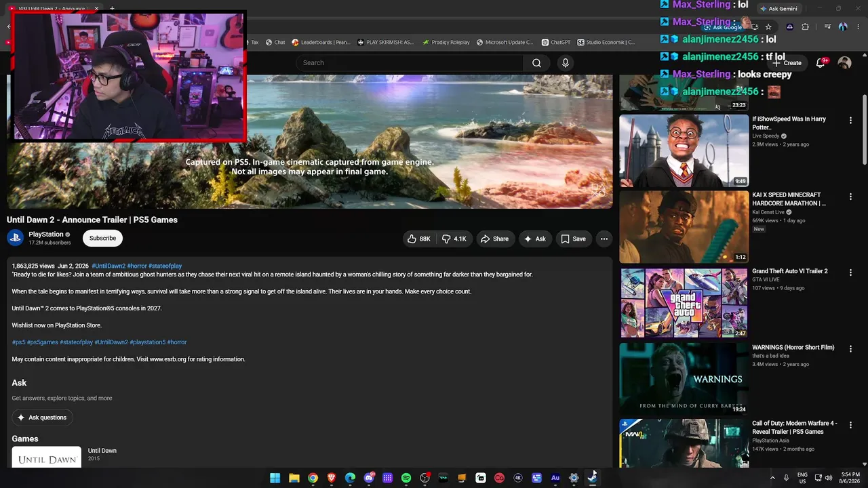Open the Leaderboards bookmark
868x488 pixels.
click(321, 42)
